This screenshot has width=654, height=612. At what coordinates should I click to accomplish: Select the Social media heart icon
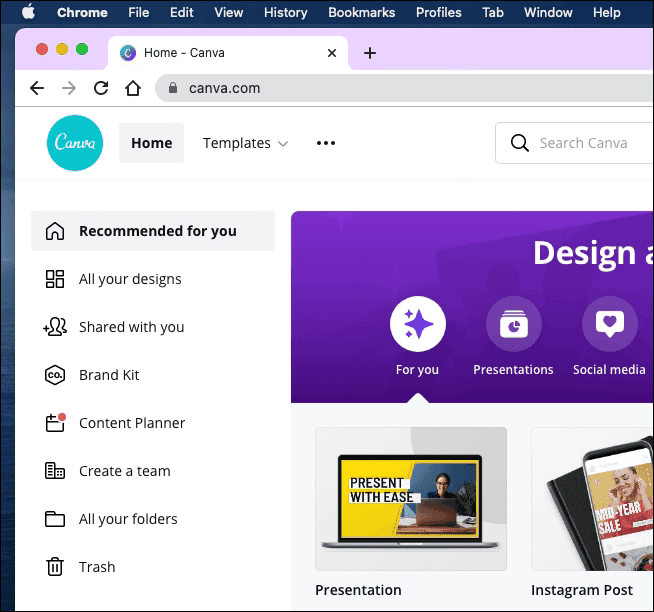click(610, 324)
